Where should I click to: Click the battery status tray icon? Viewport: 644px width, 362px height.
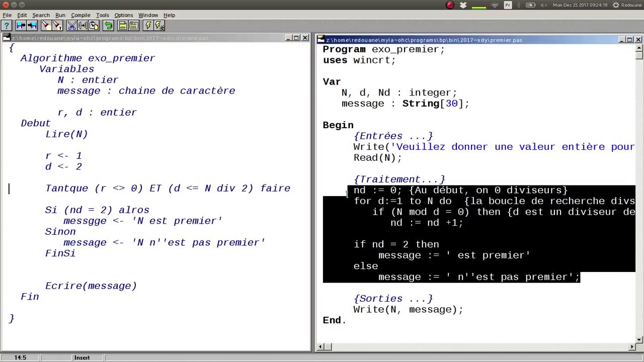531,5
